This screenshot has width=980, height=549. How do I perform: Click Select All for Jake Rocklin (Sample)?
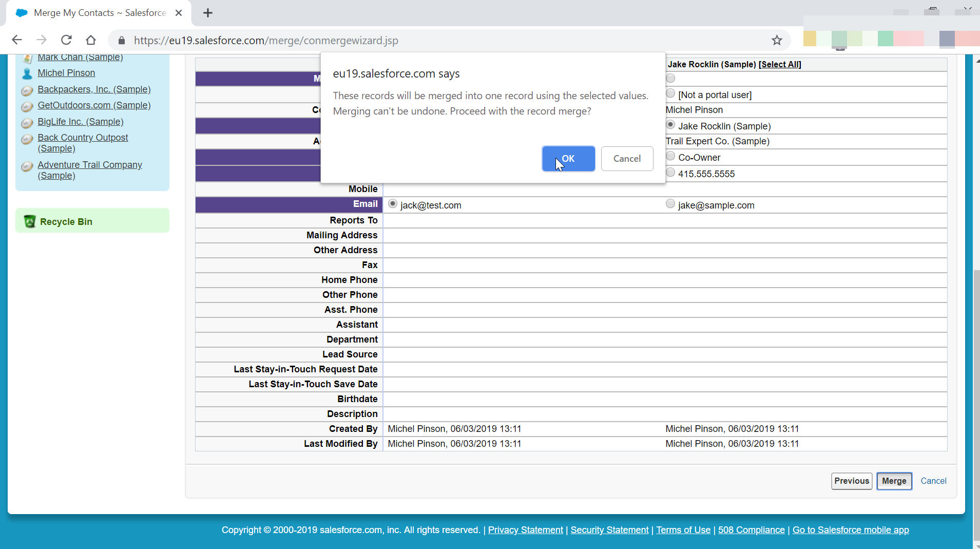pyautogui.click(x=779, y=64)
